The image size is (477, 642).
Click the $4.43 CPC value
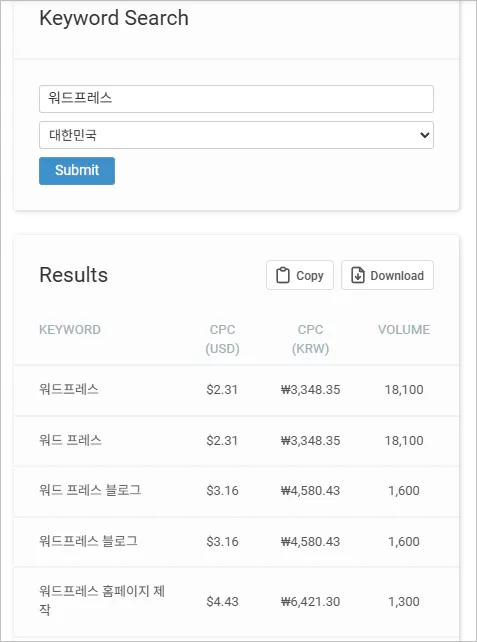point(222,601)
